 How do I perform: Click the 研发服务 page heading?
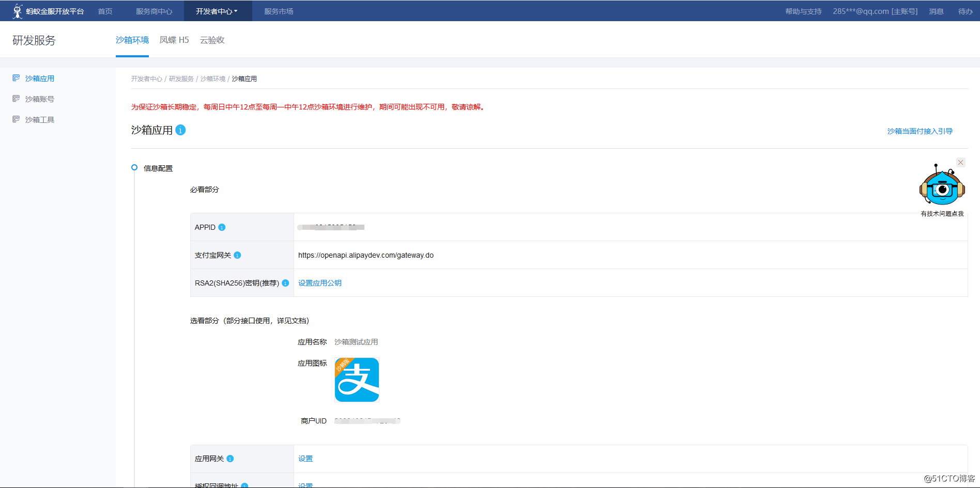tap(34, 40)
